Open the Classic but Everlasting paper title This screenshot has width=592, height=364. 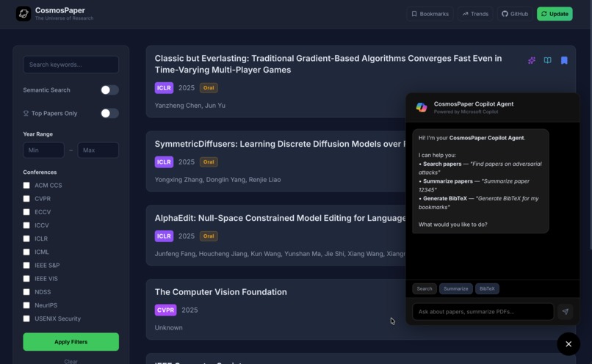328,64
